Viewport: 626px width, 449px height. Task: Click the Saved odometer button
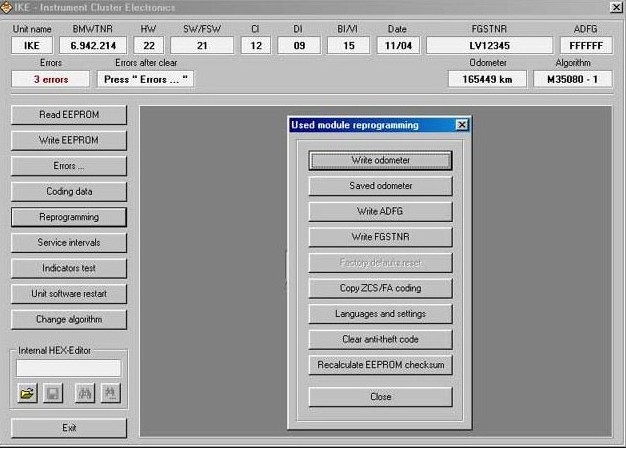[380, 186]
